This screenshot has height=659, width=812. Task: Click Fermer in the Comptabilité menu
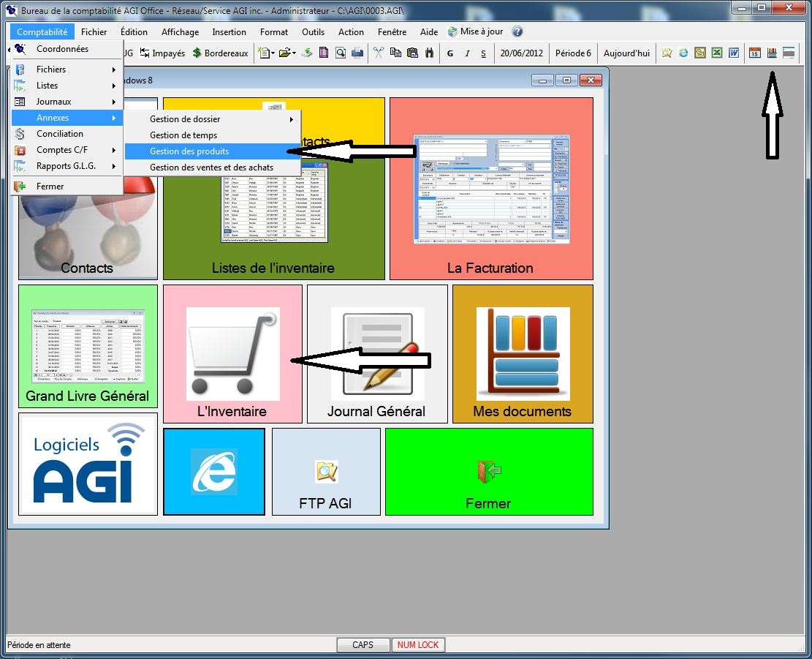point(67,187)
